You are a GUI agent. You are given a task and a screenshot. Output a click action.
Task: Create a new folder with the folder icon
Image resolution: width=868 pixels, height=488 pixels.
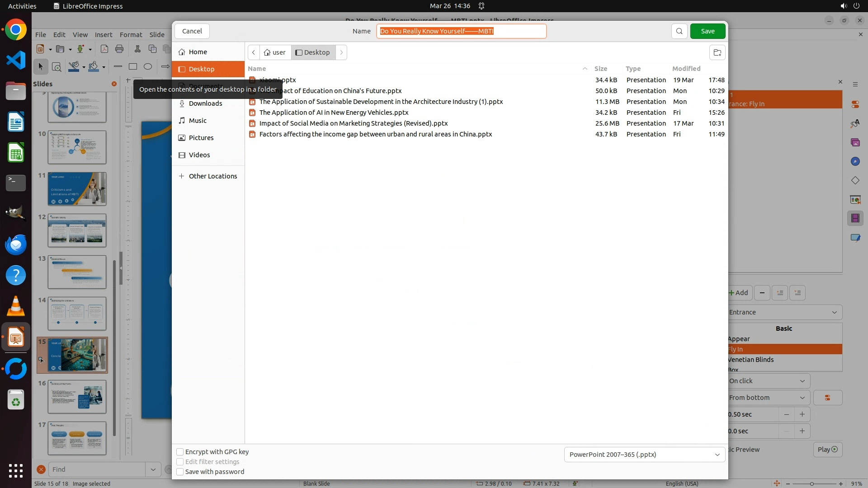717,52
